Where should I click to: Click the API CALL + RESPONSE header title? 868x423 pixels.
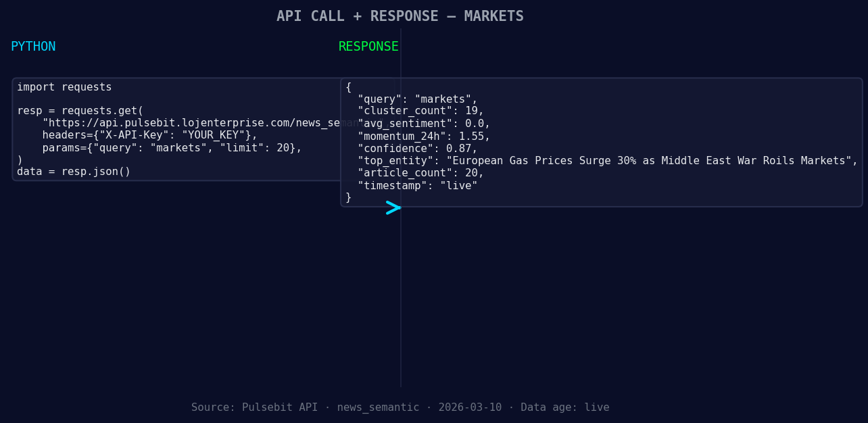(400, 16)
